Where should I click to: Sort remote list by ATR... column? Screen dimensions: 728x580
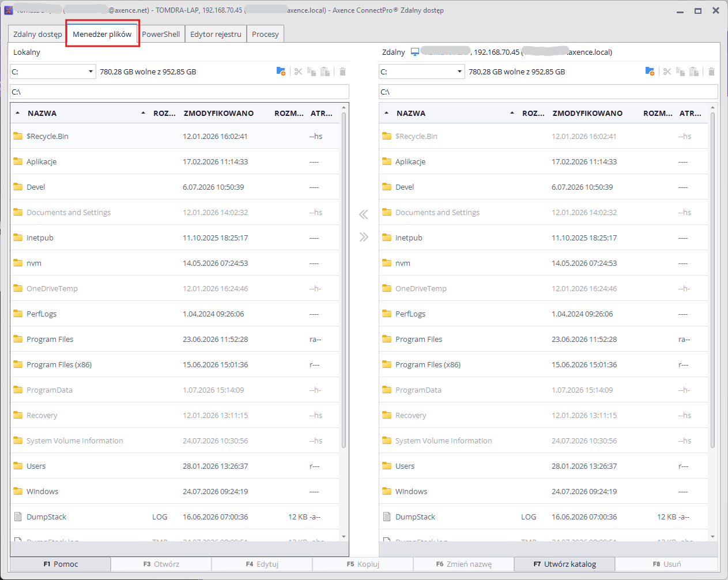click(x=691, y=113)
